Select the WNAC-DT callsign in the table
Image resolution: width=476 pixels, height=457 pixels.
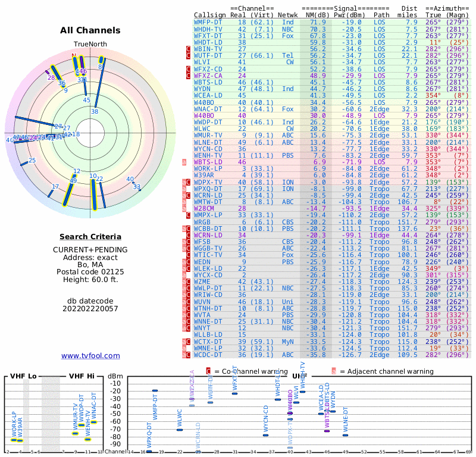208,109
